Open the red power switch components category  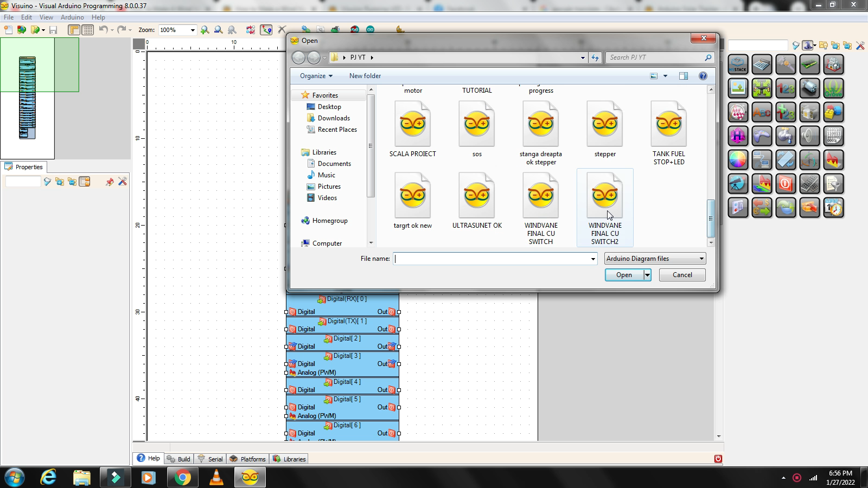point(786,184)
